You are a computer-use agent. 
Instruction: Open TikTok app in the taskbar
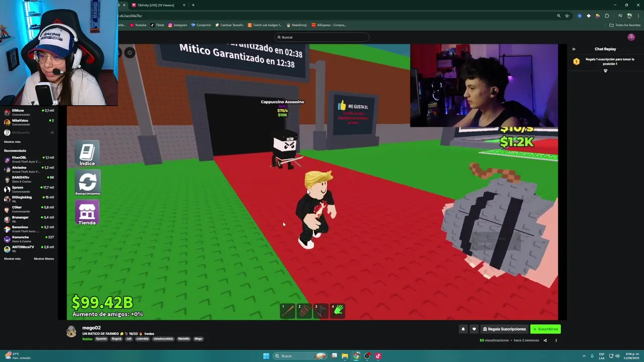[x=378, y=356]
